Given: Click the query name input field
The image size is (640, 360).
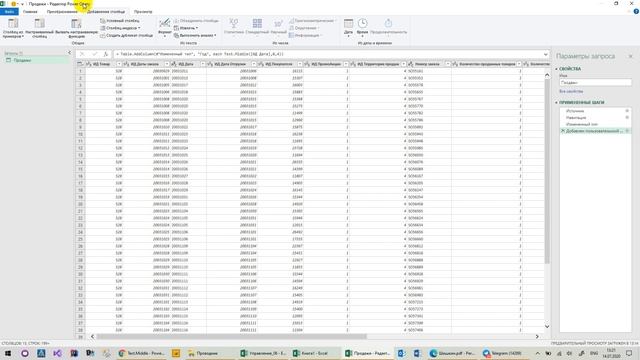Looking at the screenshot, I should point(595,82).
